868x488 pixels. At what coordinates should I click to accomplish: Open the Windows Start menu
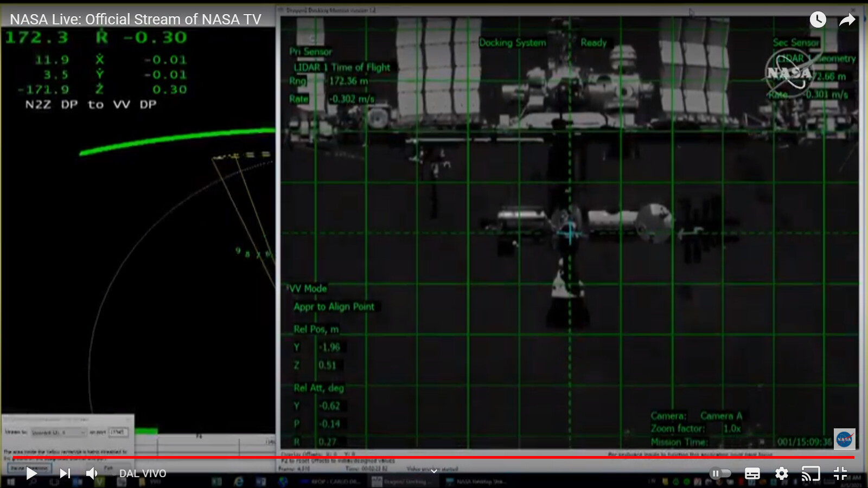tap(10, 481)
